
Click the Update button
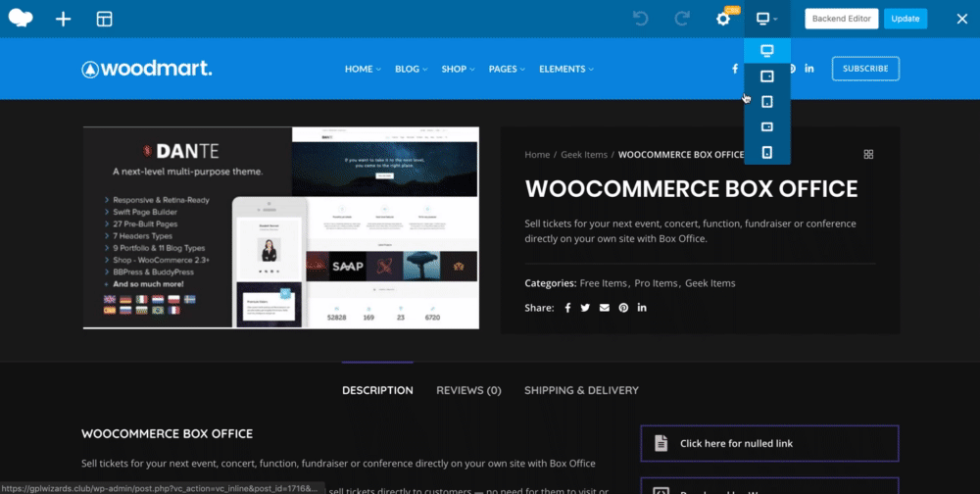pyautogui.click(x=905, y=19)
